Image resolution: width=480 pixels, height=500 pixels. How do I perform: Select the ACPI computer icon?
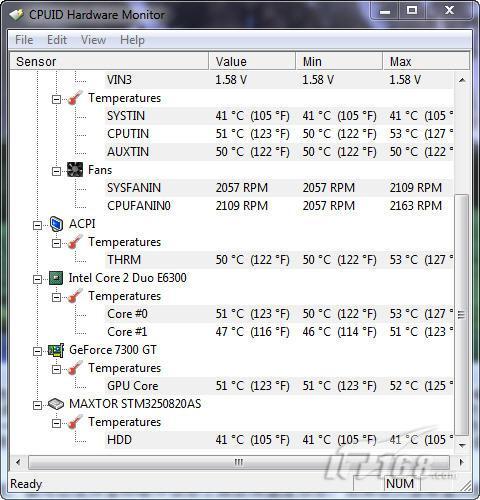tap(56, 224)
